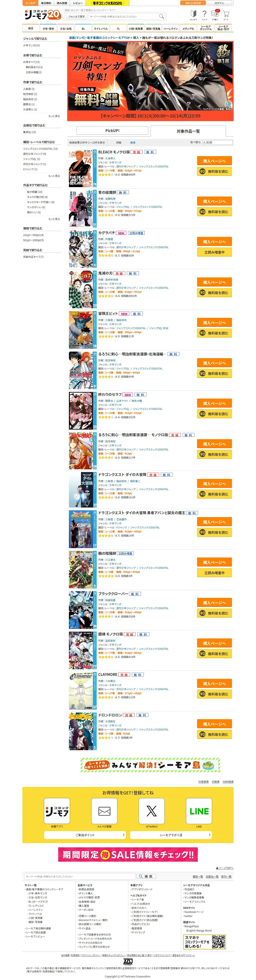Click the search magnifier icon in header
Viewport: 256px width, 980px height.
161,16
